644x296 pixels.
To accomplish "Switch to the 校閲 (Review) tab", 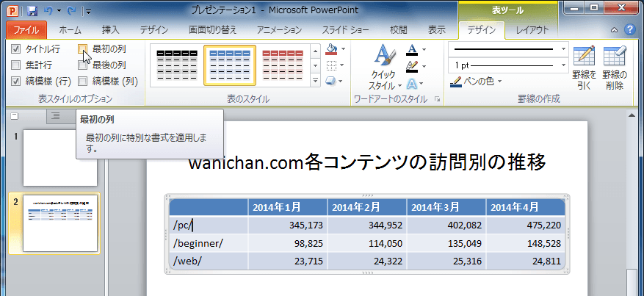I will pos(399,30).
